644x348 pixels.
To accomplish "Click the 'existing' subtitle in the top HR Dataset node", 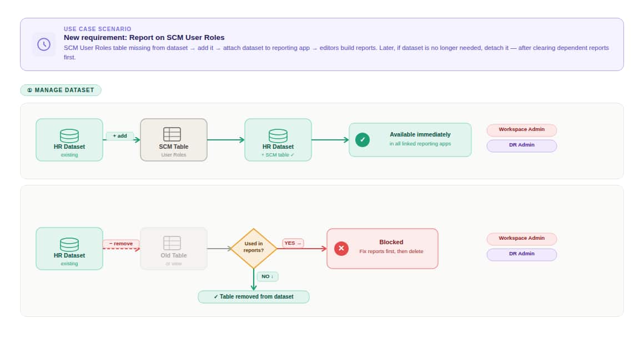I will click(x=69, y=155).
